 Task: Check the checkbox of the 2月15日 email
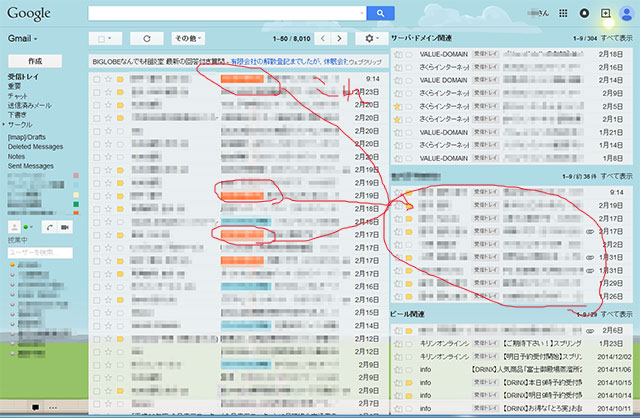(97, 313)
